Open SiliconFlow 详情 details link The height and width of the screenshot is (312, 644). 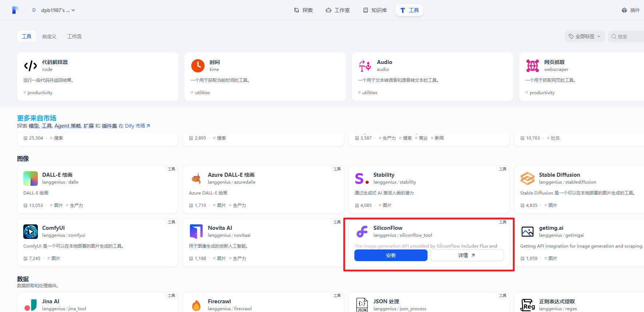point(467,255)
